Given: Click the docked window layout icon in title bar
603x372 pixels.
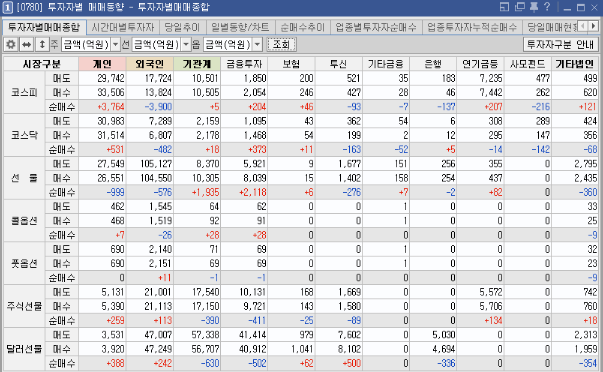Looking at the screenshot, I should click(x=504, y=7).
